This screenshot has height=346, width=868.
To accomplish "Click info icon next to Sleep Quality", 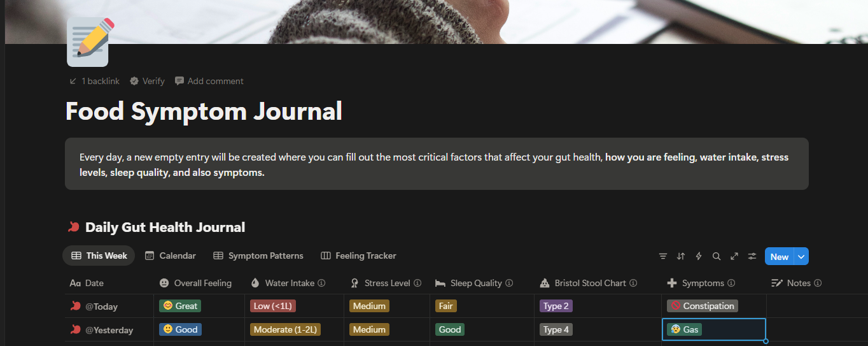I will coord(508,283).
